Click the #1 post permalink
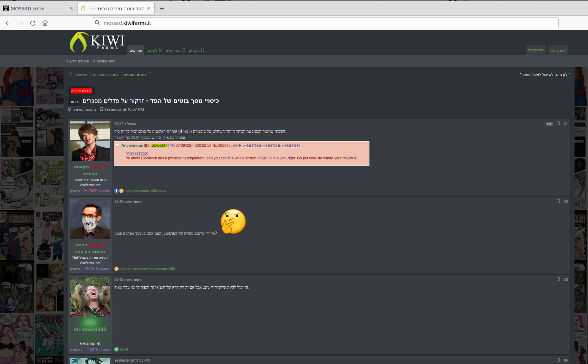The width and height of the screenshot is (588, 364). tap(566, 124)
